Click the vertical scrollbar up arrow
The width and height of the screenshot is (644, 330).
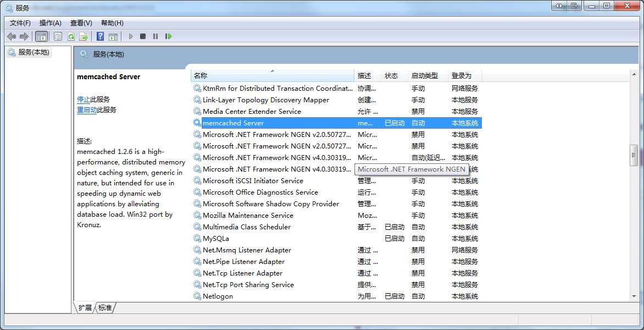coord(634,74)
